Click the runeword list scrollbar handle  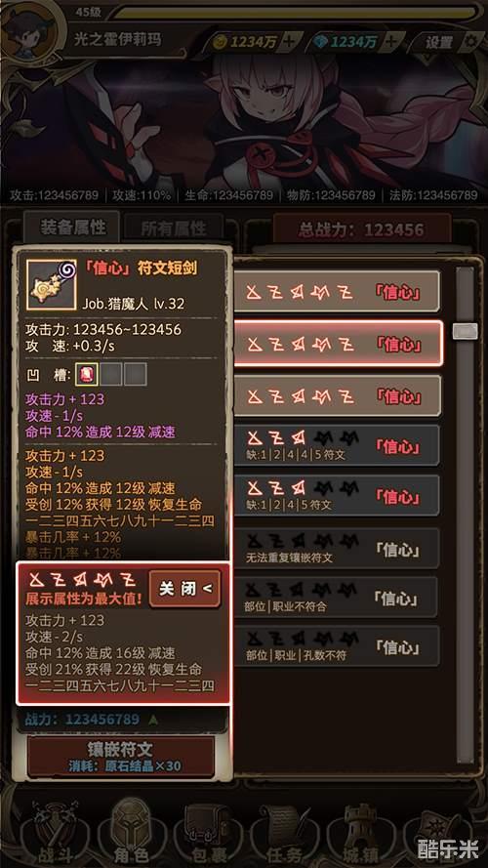pos(465,330)
